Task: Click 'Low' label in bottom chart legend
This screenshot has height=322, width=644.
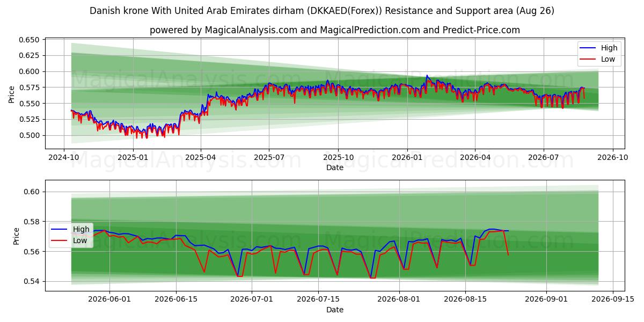Action: pos(80,240)
